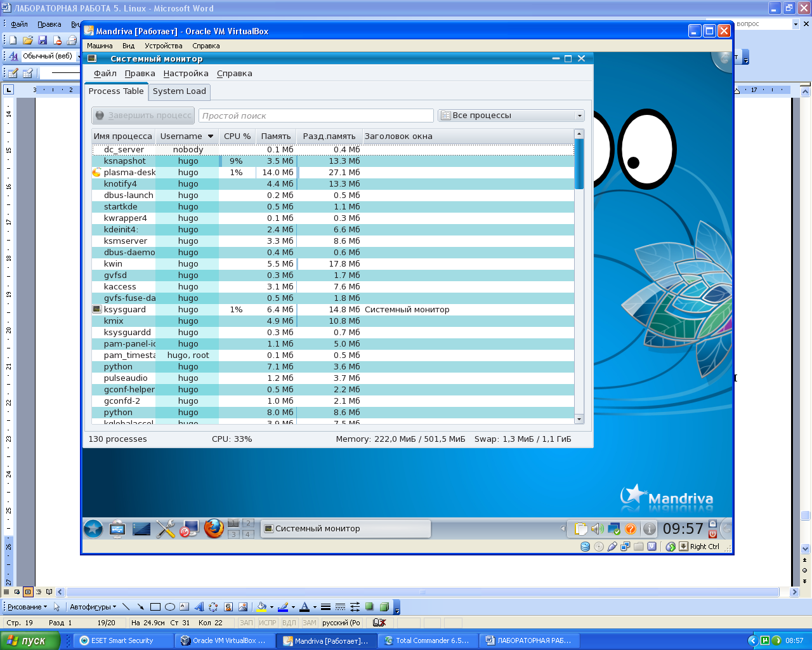812x650 pixels.
Task: Click the orange help icon in Mandriva tray
Action: tap(631, 529)
